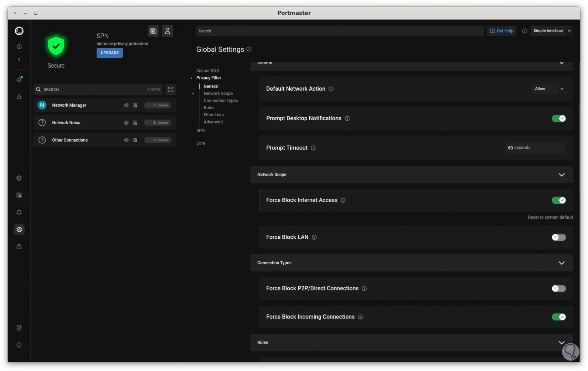Open the tools wrench icon in sidebar
The width and height of the screenshot is (588, 371).
[19, 328]
